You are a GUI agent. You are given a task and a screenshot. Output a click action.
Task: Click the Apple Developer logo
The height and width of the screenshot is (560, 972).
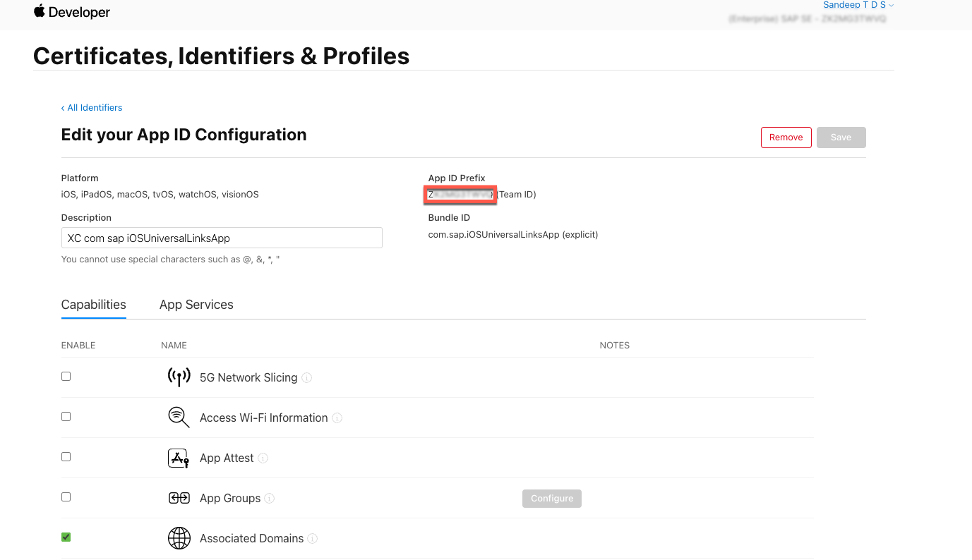[71, 12]
